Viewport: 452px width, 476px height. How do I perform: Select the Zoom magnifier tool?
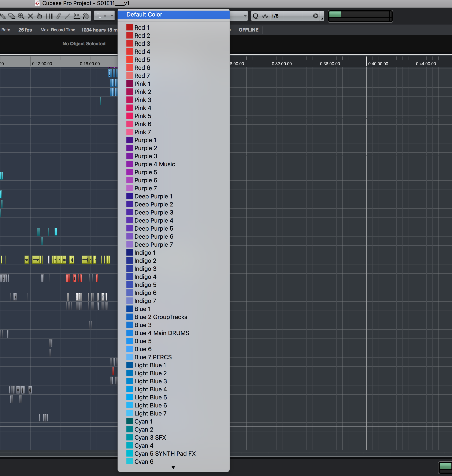pyautogui.click(x=21, y=16)
